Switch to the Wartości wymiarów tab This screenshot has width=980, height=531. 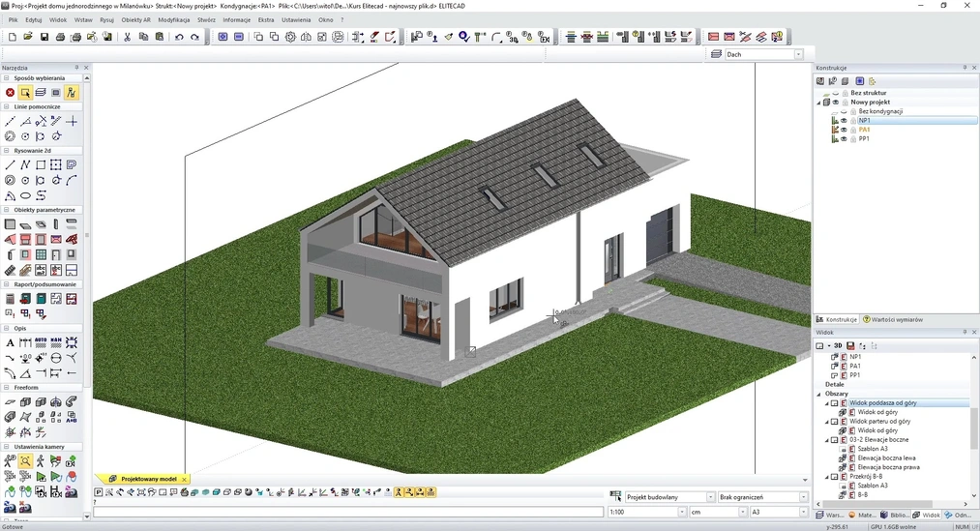[893, 319]
